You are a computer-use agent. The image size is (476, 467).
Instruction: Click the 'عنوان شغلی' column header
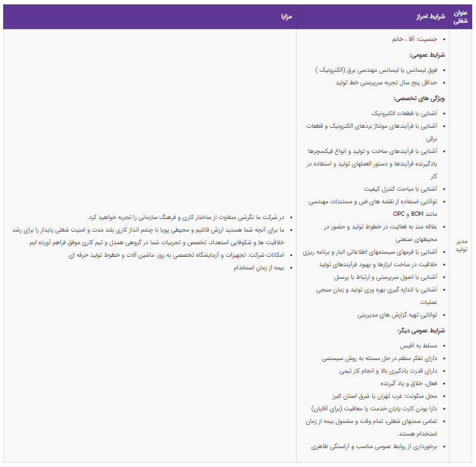pos(460,17)
